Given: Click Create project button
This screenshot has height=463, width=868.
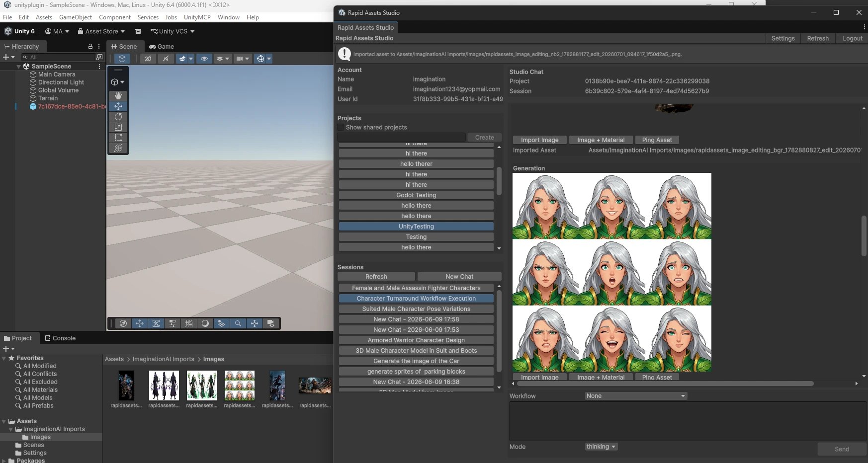Looking at the screenshot, I should 485,138.
